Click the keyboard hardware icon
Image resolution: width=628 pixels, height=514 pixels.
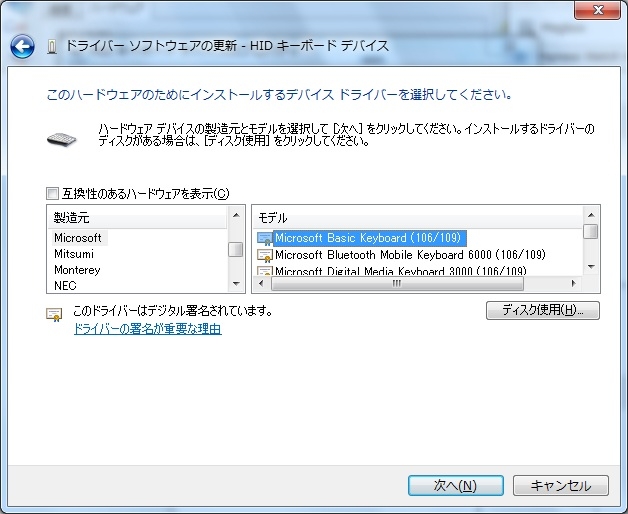click(61, 139)
